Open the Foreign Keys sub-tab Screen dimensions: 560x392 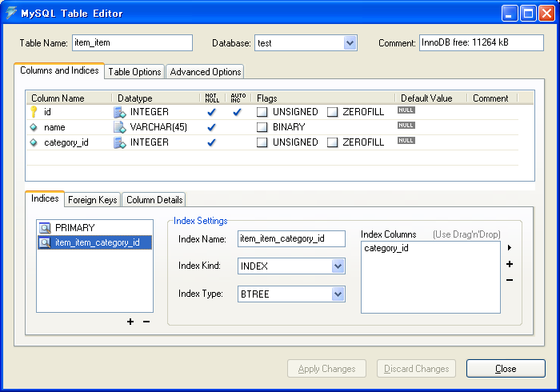point(93,199)
